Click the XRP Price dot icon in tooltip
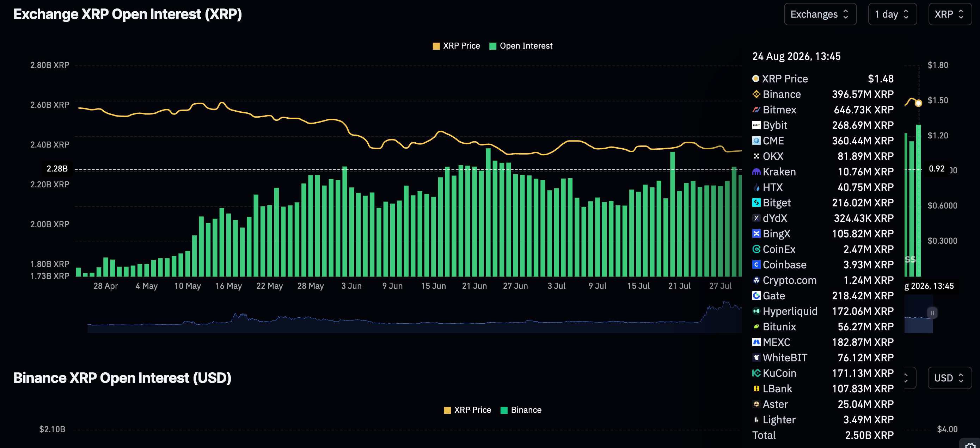Screen dimensions: 980x448 pos(755,79)
